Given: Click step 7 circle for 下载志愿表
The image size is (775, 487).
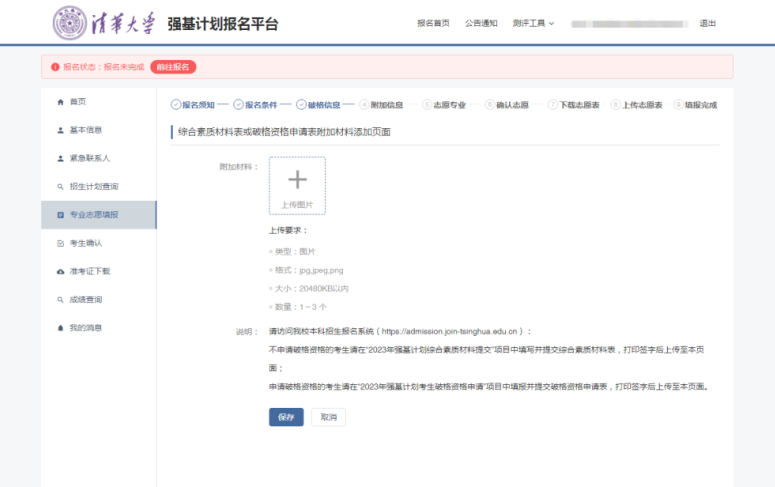Looking at the screenshot, I should [x=553, y=104].
